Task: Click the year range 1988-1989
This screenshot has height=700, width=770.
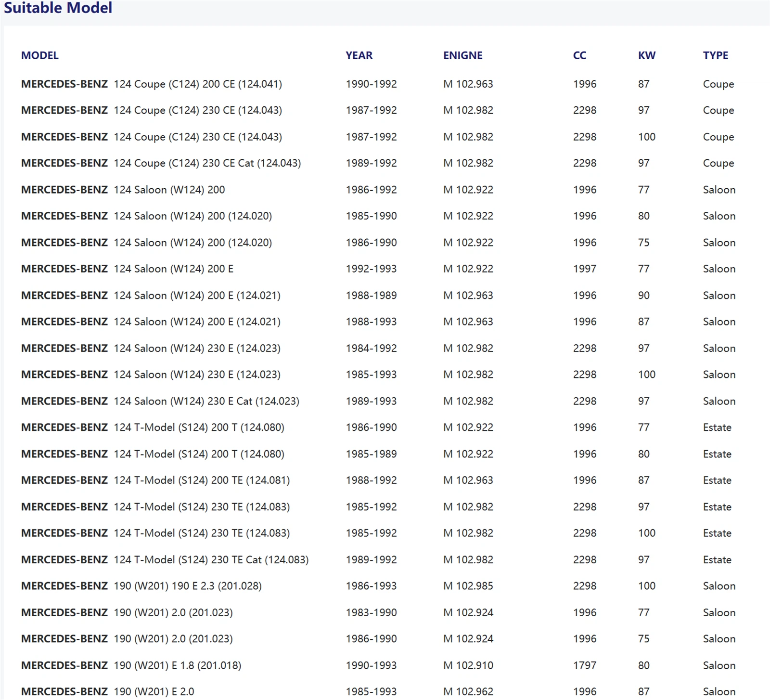Action: pos(371,295)
